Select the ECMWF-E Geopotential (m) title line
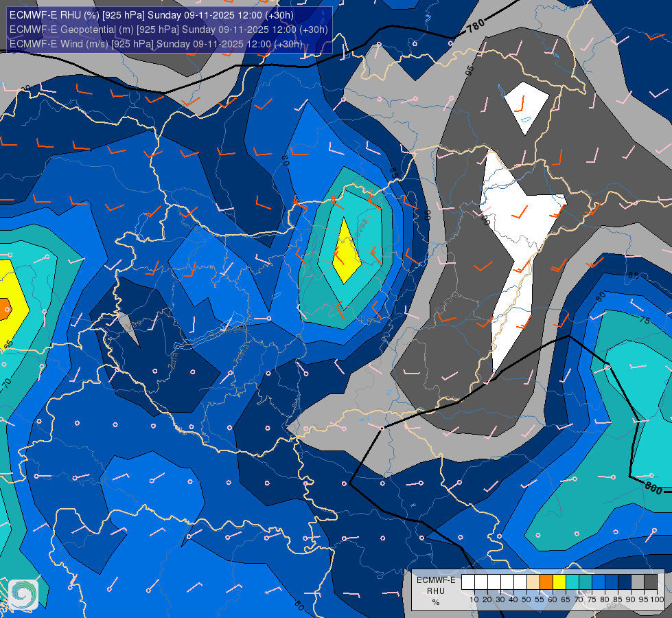Image resolution: width=672 pixels, height=618 pixels. [168, 30]
